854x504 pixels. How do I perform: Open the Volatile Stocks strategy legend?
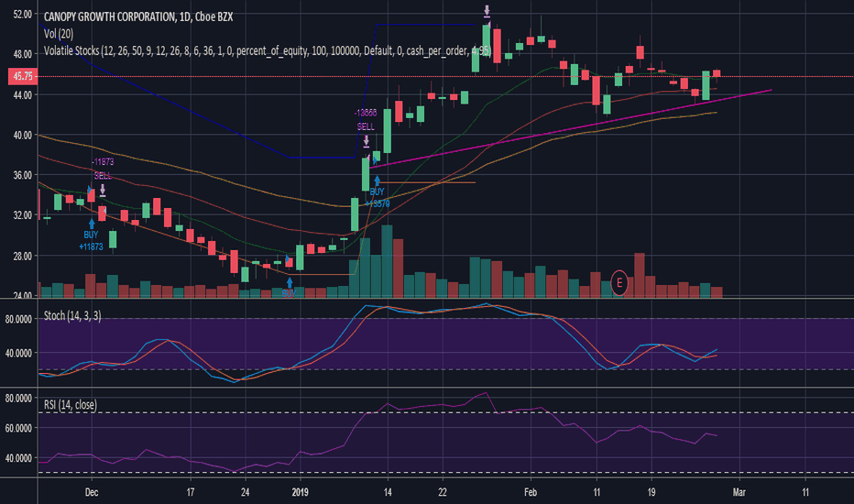(x=267, y=51)
